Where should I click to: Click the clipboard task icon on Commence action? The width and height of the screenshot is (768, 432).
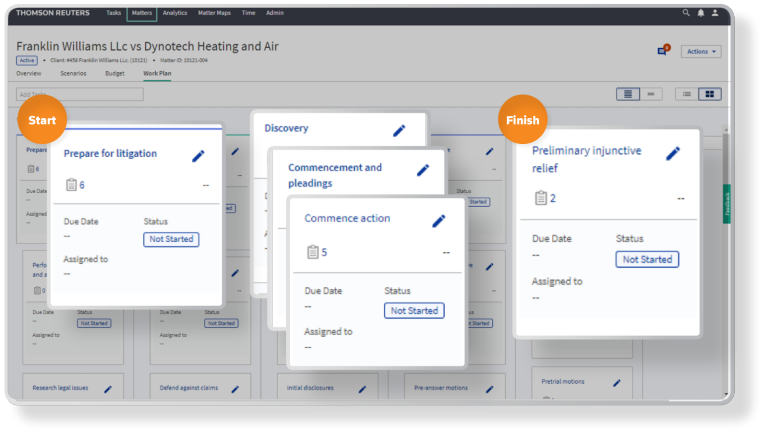311,252
